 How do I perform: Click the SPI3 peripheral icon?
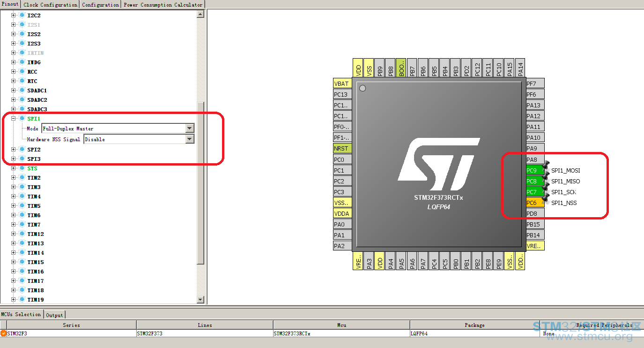22,159
